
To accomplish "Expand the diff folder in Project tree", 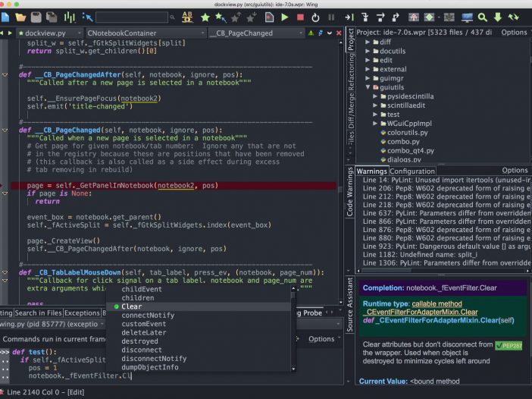I will (x=368, y=42).
